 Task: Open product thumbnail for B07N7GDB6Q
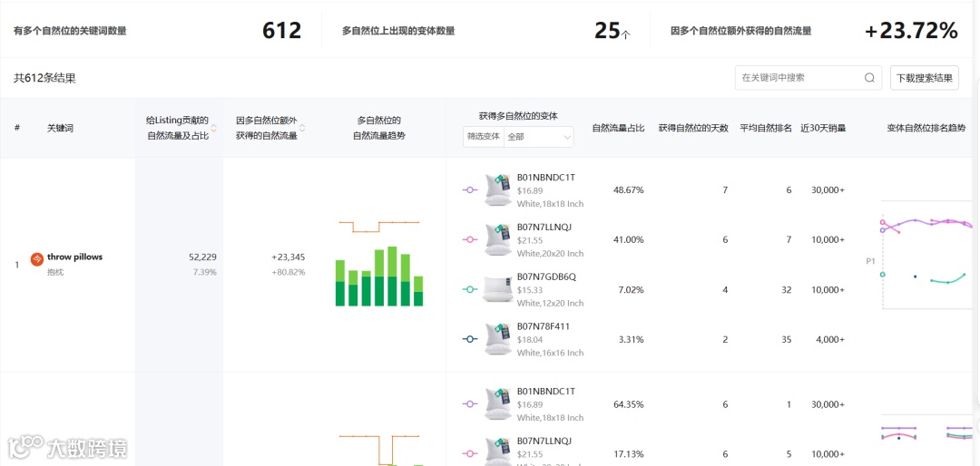(x=498, y=290)
